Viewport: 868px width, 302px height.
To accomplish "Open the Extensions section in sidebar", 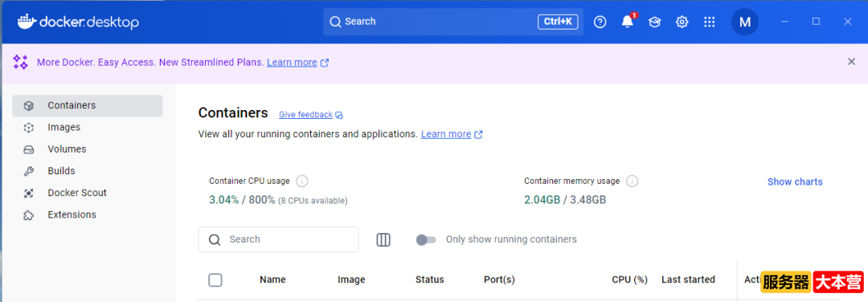I will [x=88, y=214].
